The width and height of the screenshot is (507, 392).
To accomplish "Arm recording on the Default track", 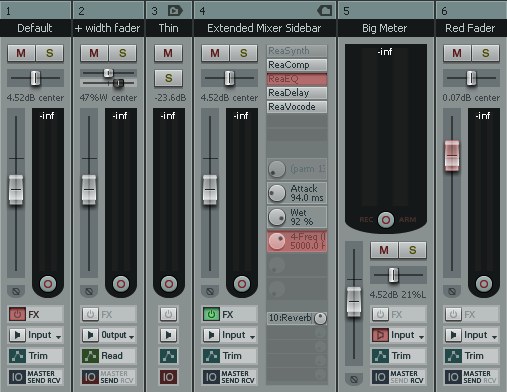I will 48,284.
